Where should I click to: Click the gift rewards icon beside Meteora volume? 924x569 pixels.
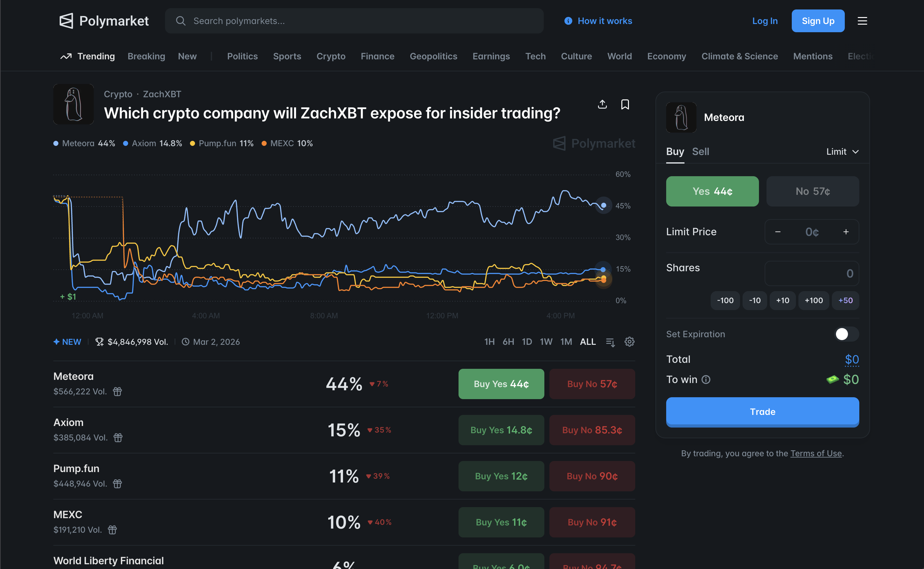[117, 391]
